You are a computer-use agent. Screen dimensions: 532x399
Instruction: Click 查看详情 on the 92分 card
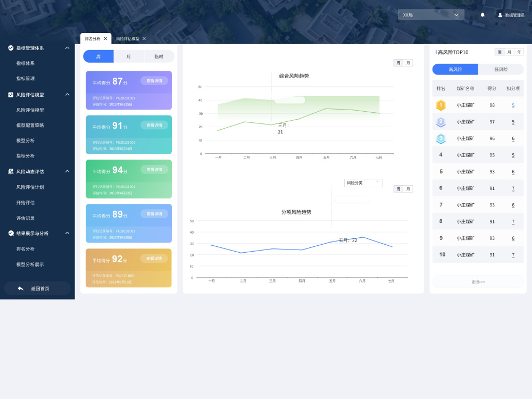tap(154, 259)
